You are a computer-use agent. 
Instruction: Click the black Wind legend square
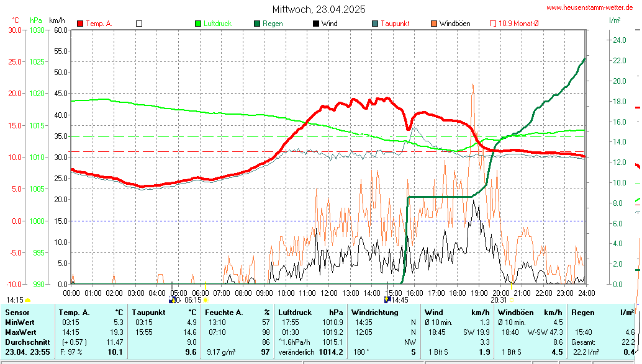tap(316, 24)
